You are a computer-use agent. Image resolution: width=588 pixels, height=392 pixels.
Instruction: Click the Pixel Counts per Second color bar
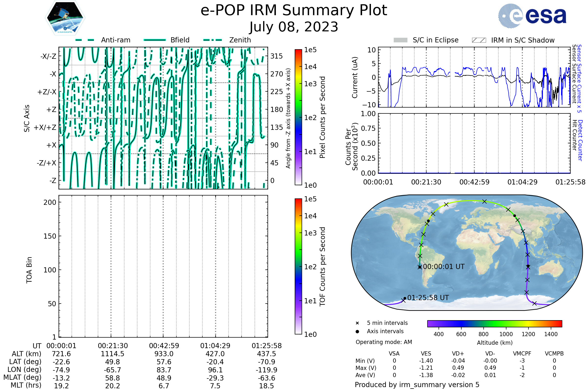pyautogui.click(x=298, y=117)
